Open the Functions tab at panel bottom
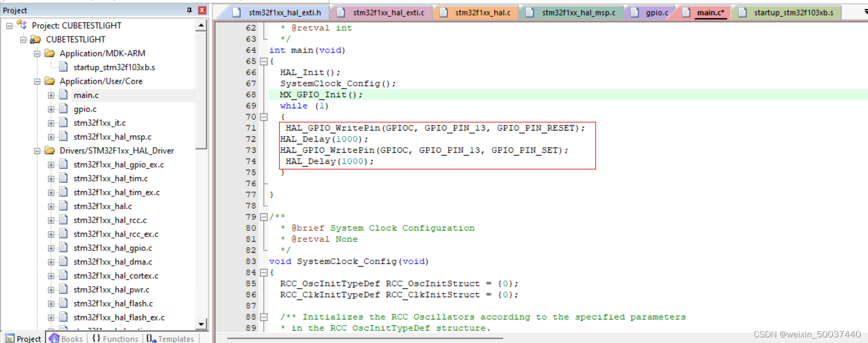Screen dimensions: 868x343 coord(115,339)
